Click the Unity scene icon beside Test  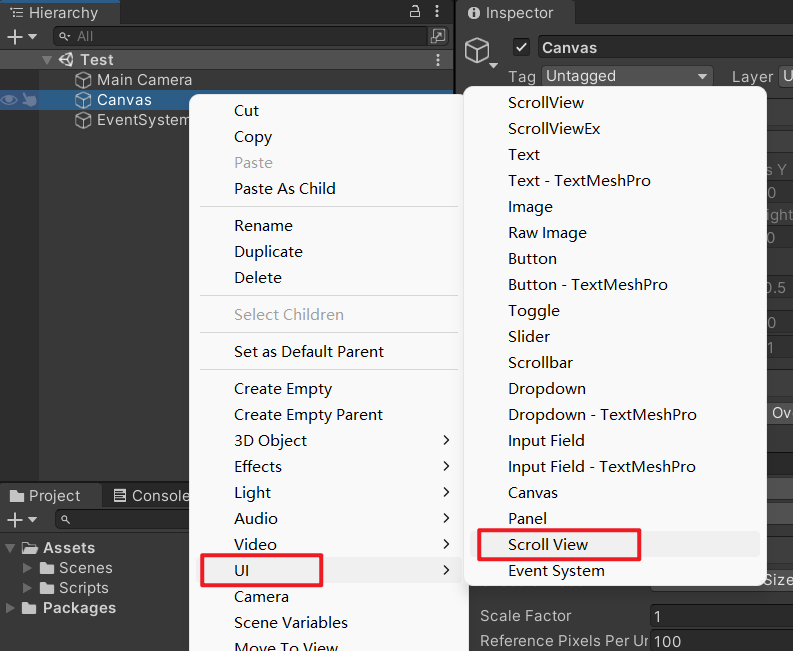pos(66,59)
